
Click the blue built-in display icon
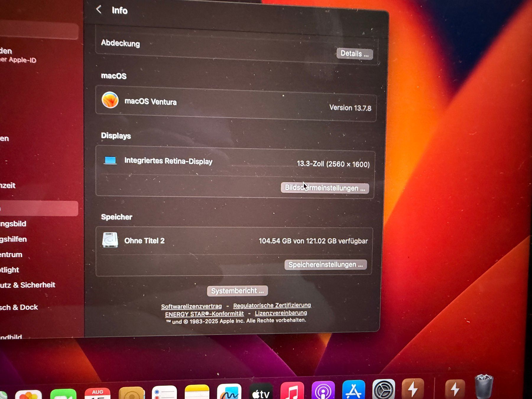(110, 160)
